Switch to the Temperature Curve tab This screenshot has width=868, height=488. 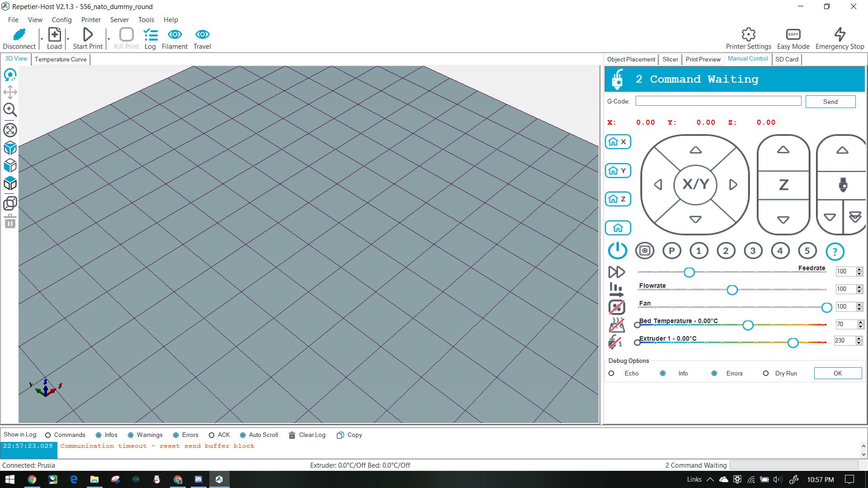point(61,59)
